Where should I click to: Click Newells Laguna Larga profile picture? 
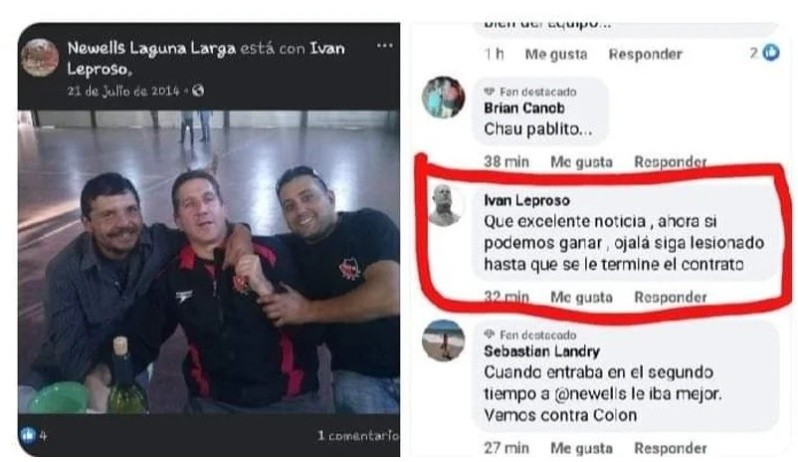point(40,57)
